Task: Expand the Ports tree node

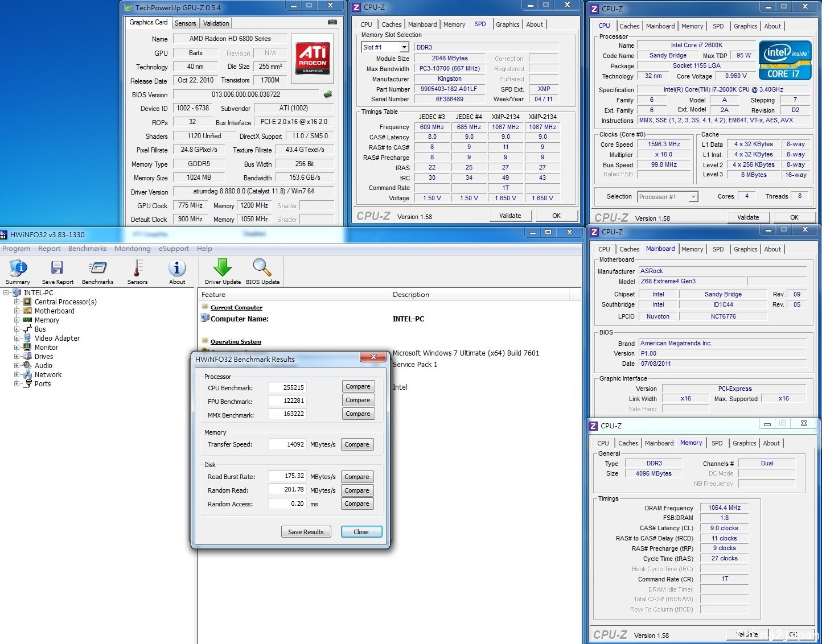Action: pyautogui.click(x=17, y=383)
